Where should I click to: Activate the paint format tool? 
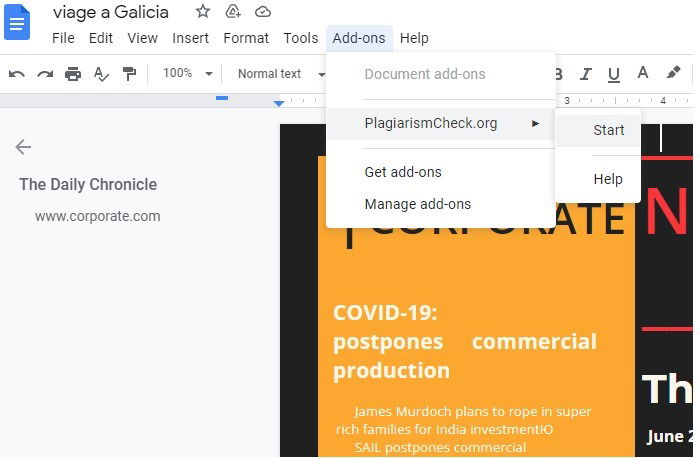(x=129, y=74)
